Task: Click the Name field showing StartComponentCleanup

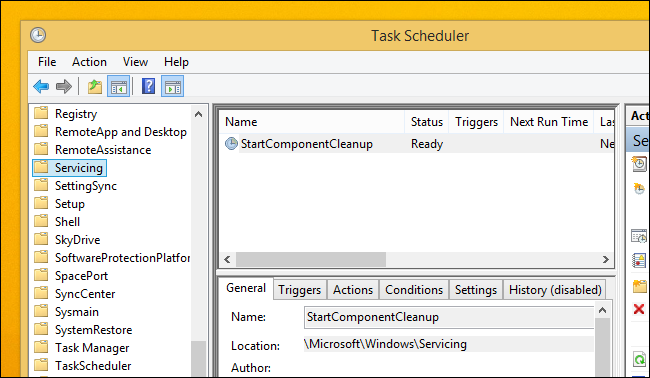Action: [x=449, y=317]
